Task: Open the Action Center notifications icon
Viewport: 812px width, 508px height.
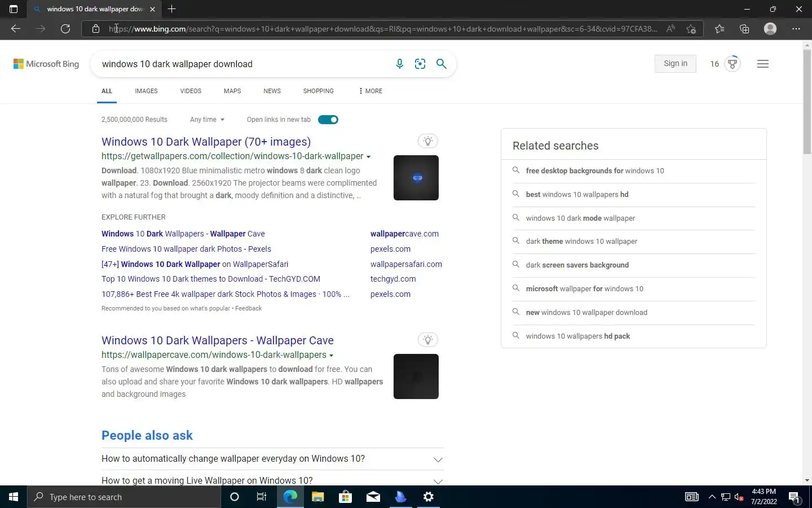Action: pos(795,497)
